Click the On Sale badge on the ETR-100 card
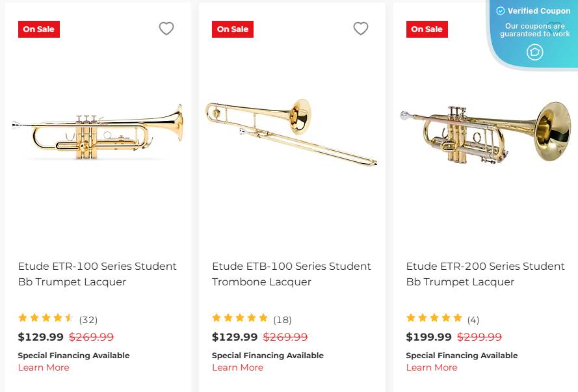This screenshot has width=578, height=392. click(x=38, y=29)
